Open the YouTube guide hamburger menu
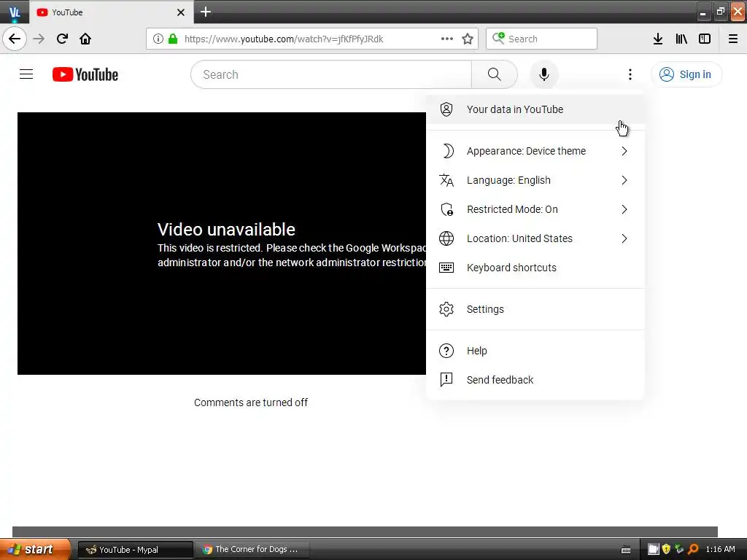Screen dimensions: 747x560 [x=26, y=74]
